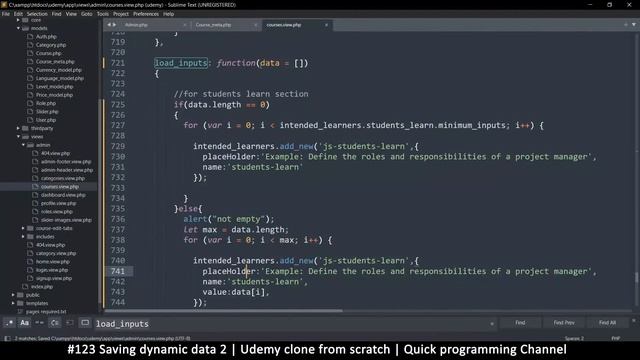Open login.view.php in sidebar
This screenshot has width=640, height=360.
pos(52,270)
